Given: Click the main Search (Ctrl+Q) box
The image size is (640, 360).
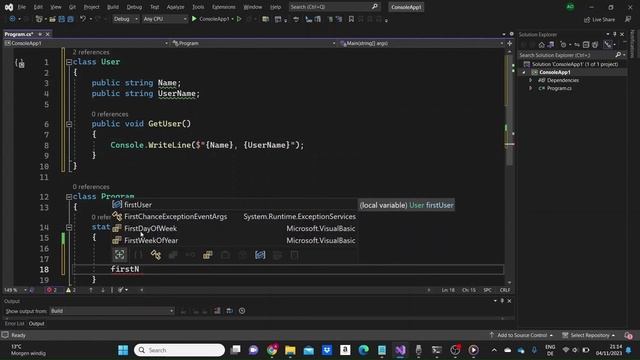Looking at the screenshot, I should 334,7.
